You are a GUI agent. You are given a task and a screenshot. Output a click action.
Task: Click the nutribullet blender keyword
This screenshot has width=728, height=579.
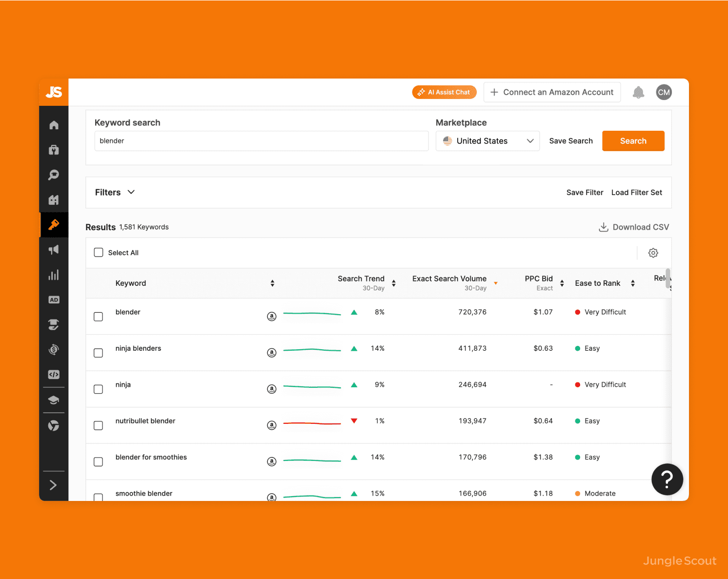(145, 421)
